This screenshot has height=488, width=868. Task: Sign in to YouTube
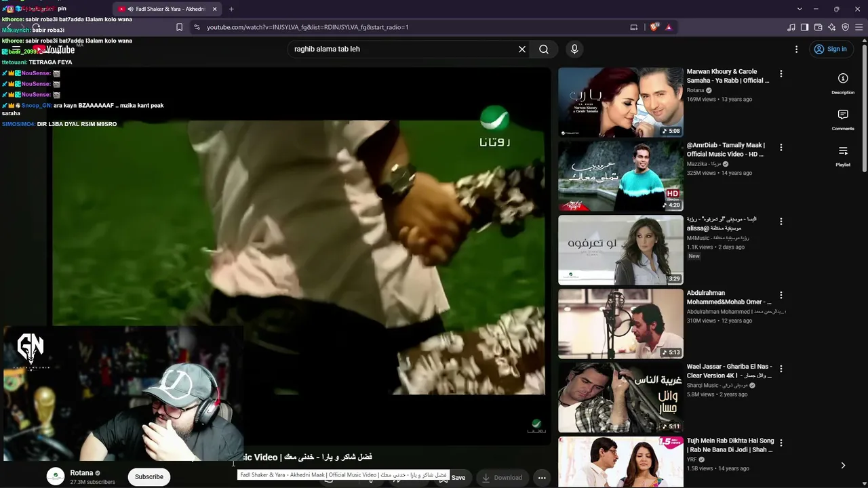pyautogui.click(x=831, y=49)
